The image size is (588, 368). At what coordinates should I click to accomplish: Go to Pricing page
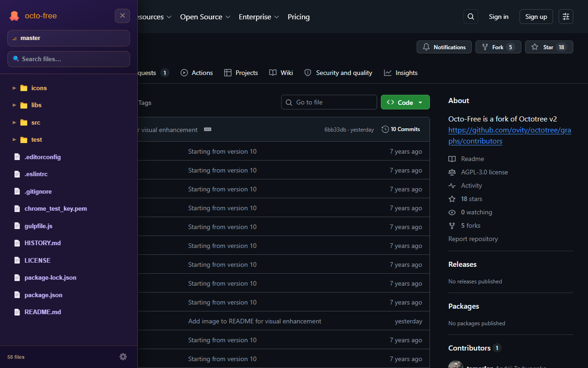[299, 17]
